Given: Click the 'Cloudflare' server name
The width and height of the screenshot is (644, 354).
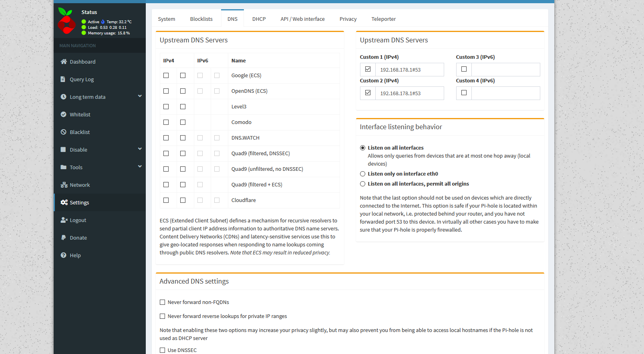Looking at the screenshot, I should [x=244, y=200].
